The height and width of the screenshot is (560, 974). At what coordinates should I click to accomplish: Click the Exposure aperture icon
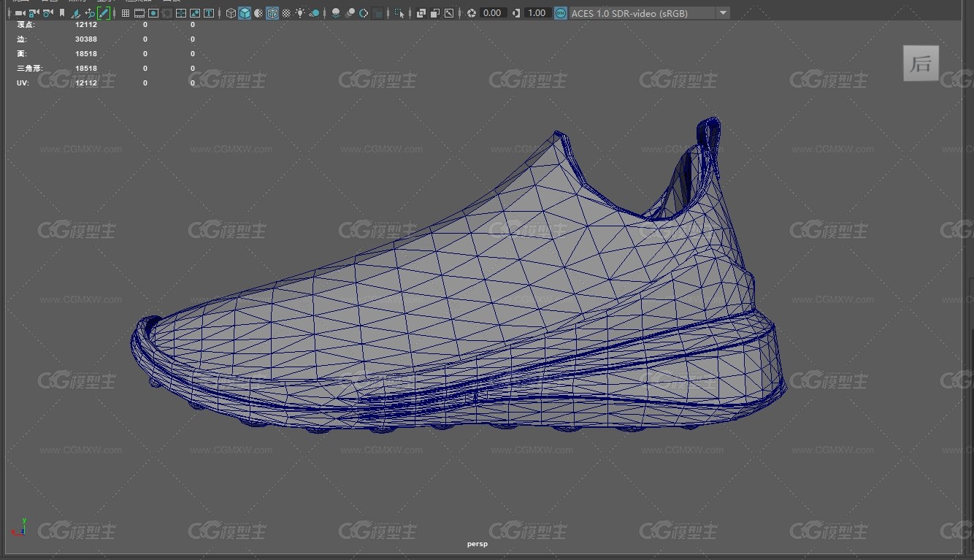click(472, 13)
